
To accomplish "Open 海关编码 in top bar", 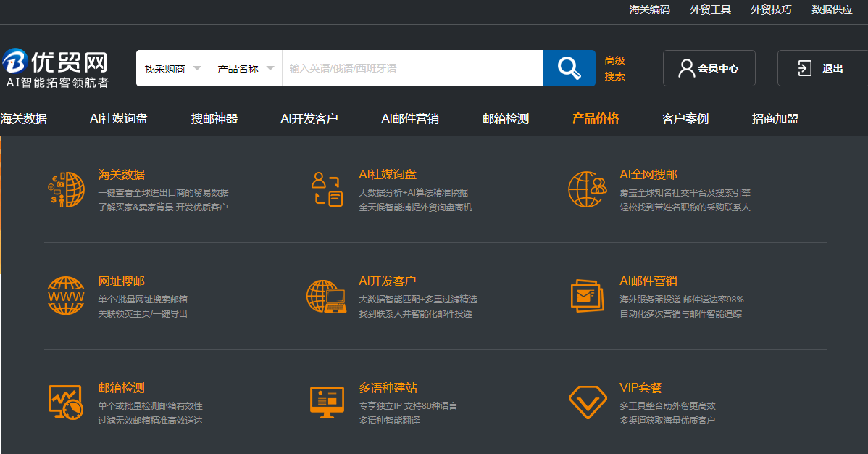I will (x=649, y=9).
